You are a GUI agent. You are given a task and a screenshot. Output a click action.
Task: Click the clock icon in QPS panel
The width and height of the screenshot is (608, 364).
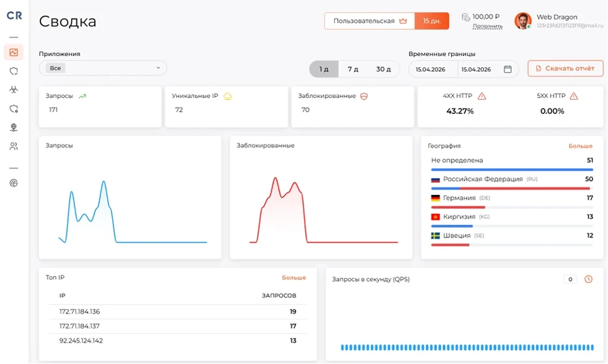(588, 279)
